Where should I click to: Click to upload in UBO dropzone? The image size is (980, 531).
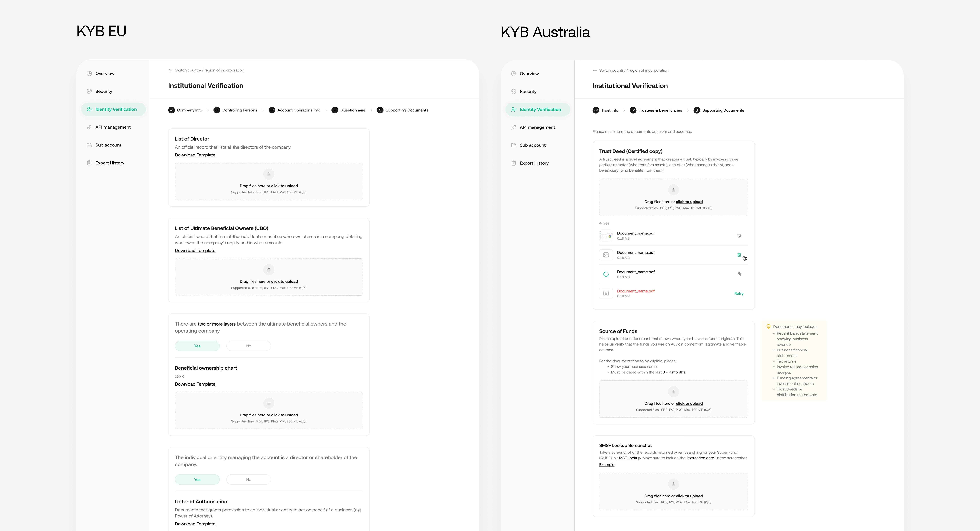point(284,282)
